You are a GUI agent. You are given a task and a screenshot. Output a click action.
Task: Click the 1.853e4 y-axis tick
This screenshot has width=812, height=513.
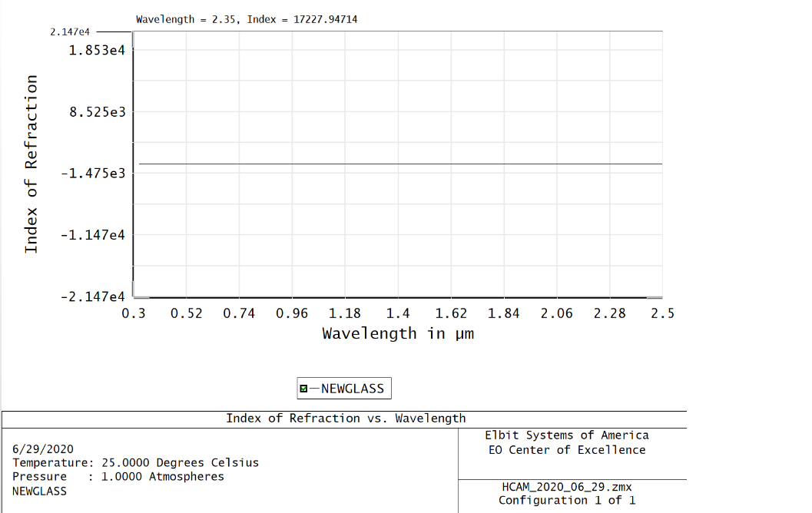click(x=97, y=50)
